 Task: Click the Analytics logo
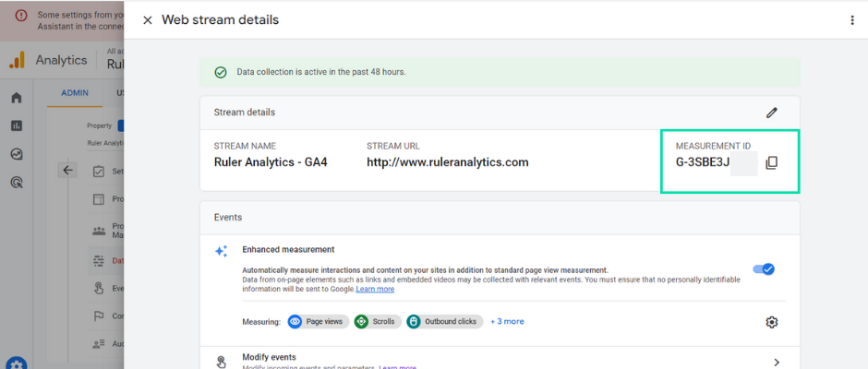17,60
